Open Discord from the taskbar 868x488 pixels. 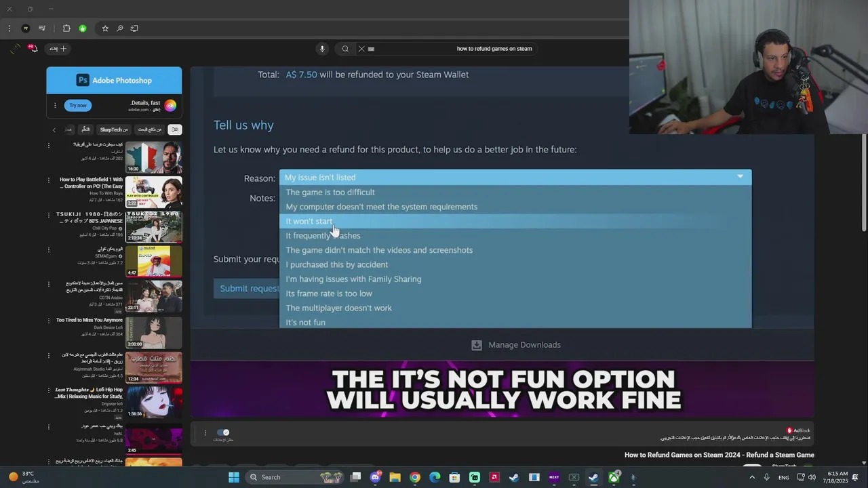376,477
